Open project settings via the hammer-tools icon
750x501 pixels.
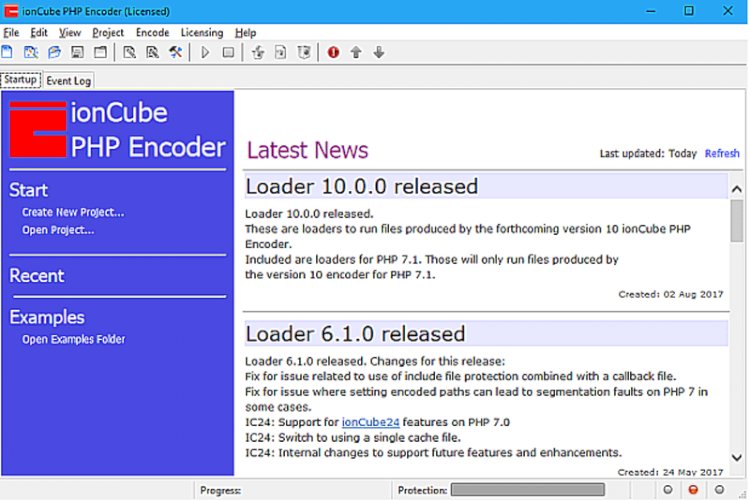click(176, 52)
